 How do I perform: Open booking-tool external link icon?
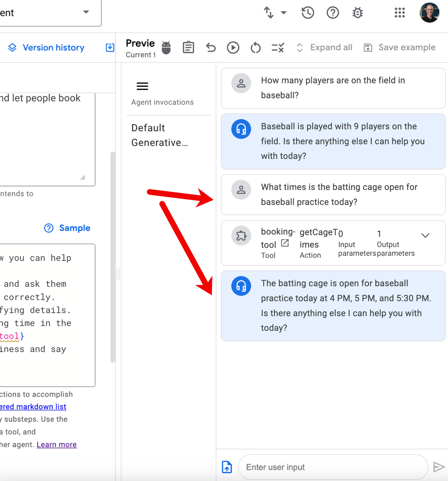click(x=285, y=243)
